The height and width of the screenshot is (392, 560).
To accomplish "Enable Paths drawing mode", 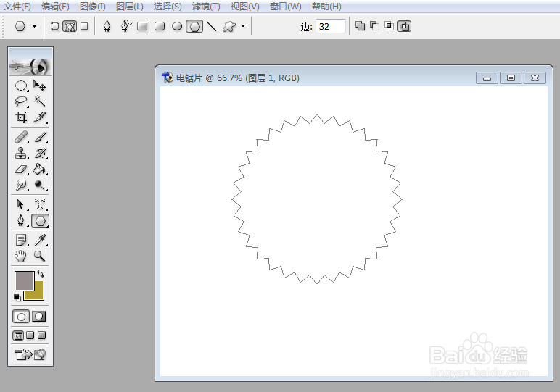I will click(70, 26).
